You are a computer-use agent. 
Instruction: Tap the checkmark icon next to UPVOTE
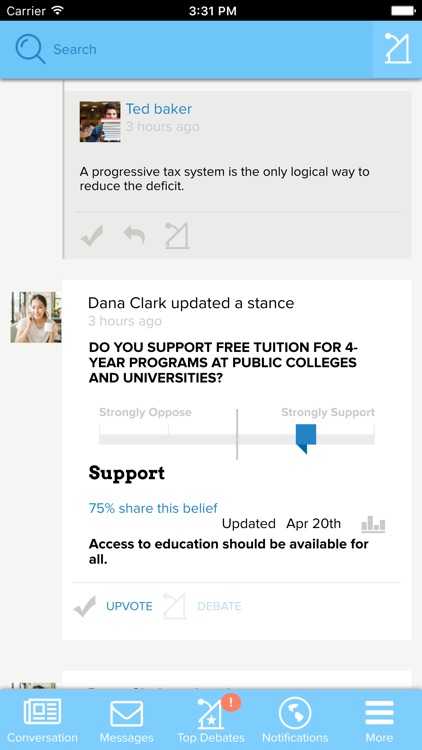tap(85, 607)
